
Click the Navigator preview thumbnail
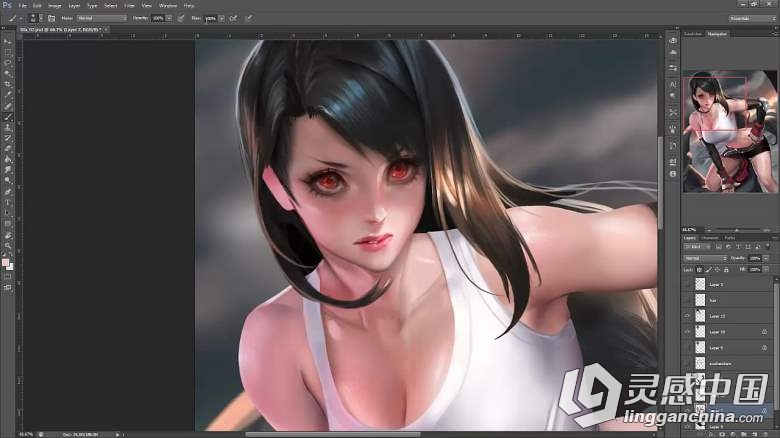[729, 131]
